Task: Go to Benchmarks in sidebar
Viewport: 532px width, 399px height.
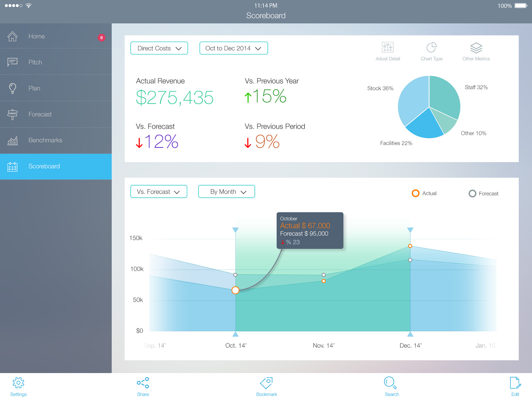Action: (x=45, y=140)
